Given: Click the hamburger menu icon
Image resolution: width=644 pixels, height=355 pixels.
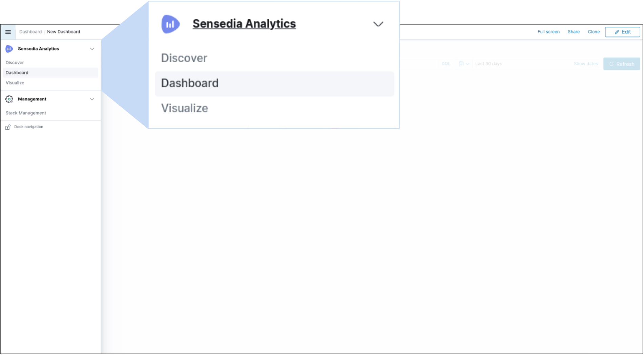Looking at the screenshot, I should [x=8, y=32].
